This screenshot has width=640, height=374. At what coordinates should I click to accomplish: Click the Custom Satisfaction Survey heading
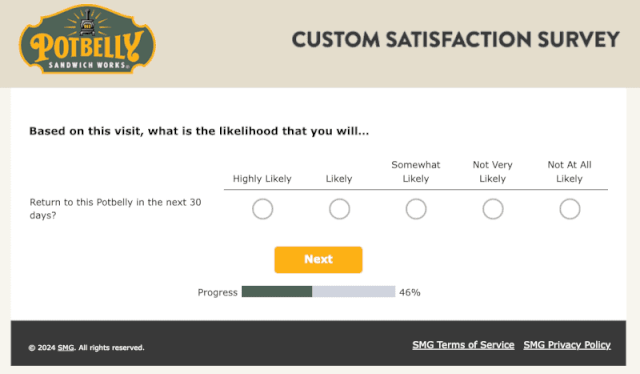click(456, 40)
